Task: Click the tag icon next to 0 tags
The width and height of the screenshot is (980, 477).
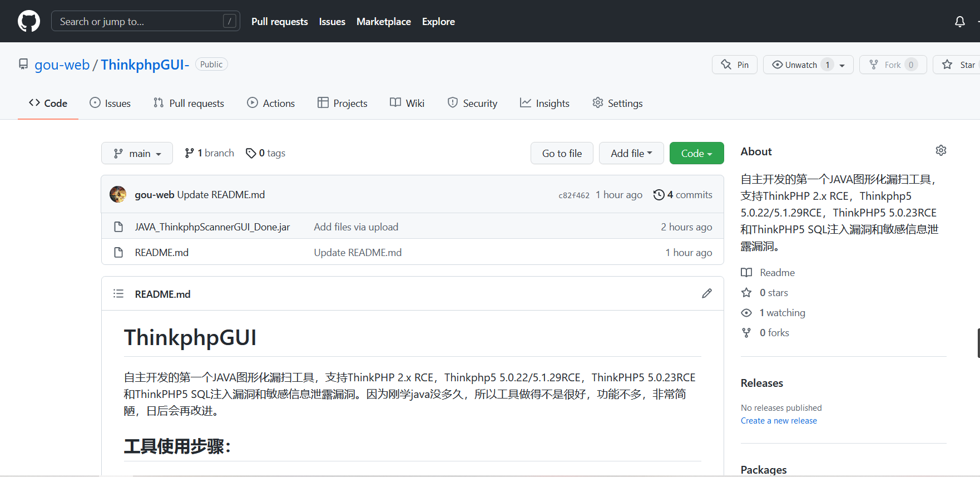Action: click(x=251, y=153)
